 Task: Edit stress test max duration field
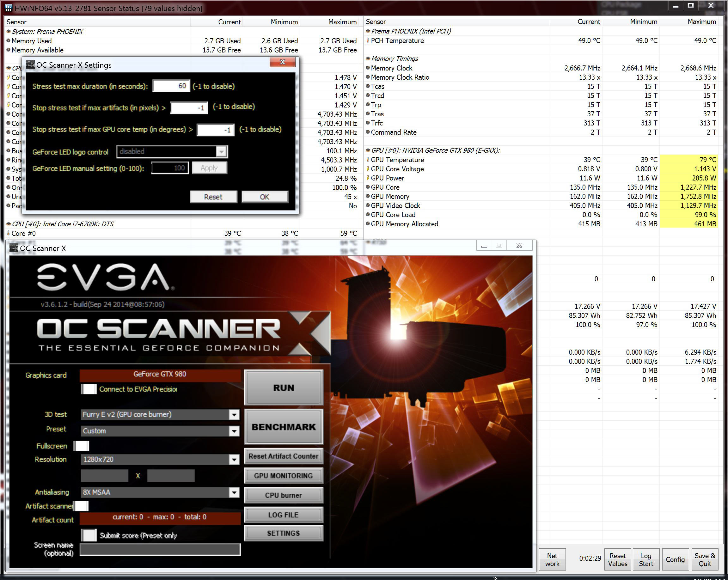pos(171,86)
